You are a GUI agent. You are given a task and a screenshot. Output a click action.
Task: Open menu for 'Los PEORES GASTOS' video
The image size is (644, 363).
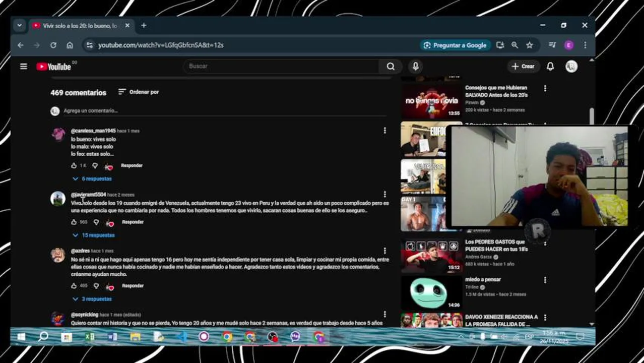(545, 243)
